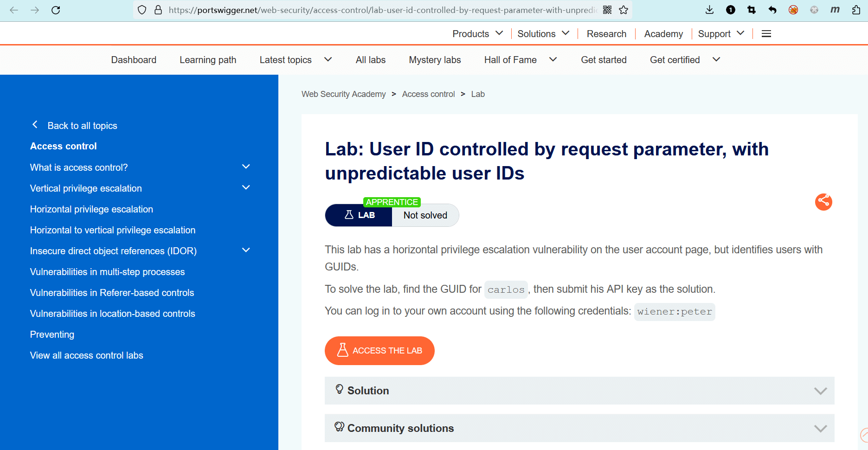The height and width of the screenshot is (450, 868).
Task: Click the Lab breadcrumb
Action: click(478, 94)
